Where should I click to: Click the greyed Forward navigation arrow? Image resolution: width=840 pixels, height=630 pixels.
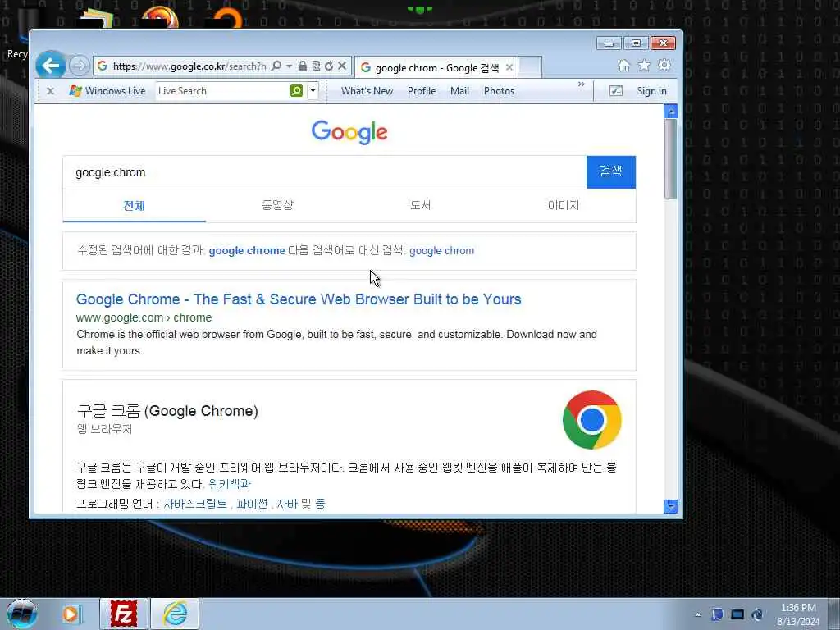tap(80, 66)
